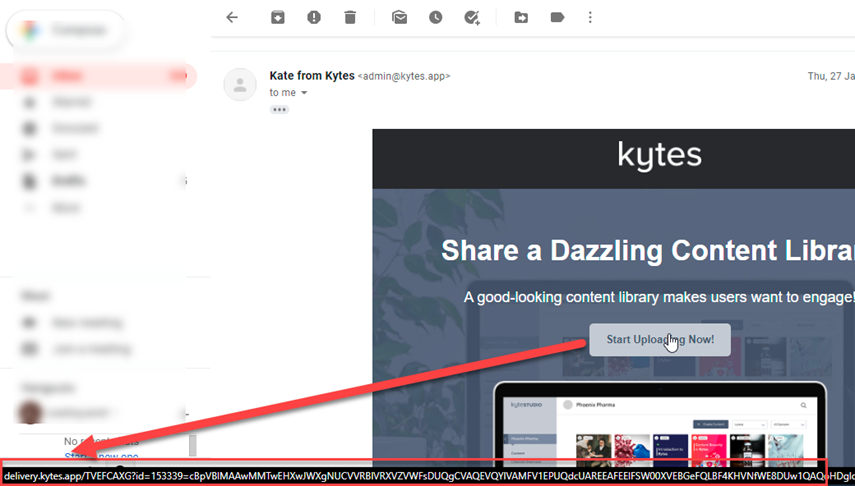Go back to the inbox list

(x=232, y=17)
